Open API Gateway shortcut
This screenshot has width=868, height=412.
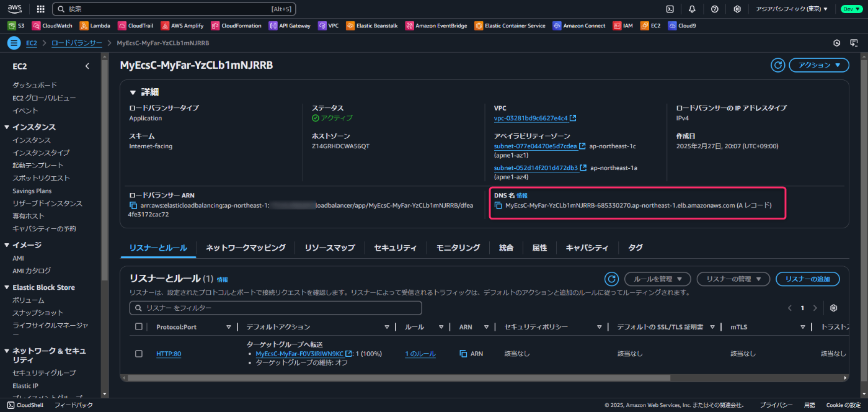(290, 26)
